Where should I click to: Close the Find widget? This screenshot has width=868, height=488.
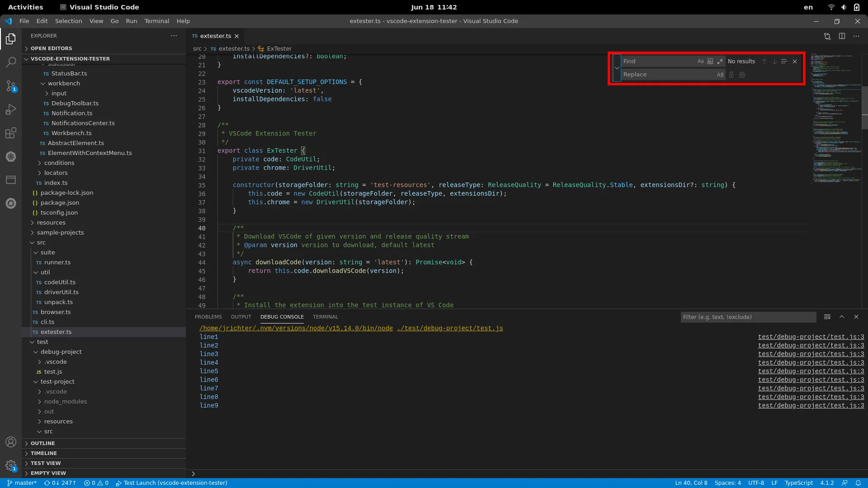tap(795, 61)
